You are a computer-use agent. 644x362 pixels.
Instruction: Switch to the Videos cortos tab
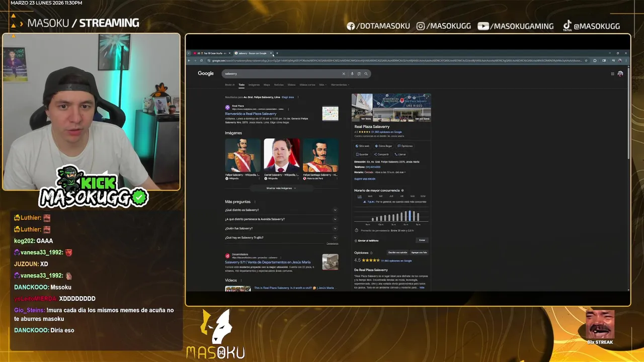coord(307,84)
